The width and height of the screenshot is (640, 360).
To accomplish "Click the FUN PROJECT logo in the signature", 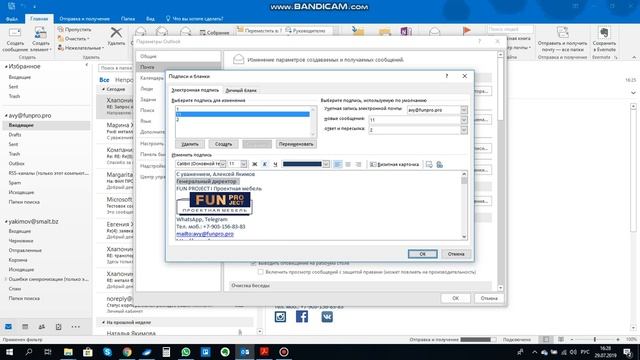I will click(215, 203).
